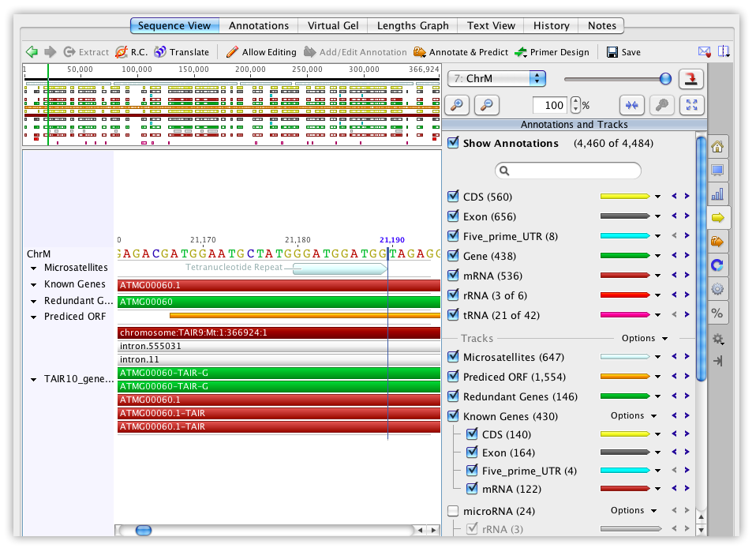Switch to the Notes tab
Screen dimensions: 756x552
(601, 25)
